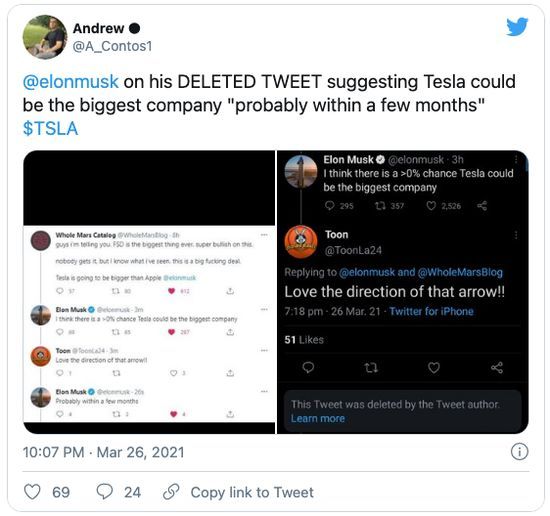Click Copy link to Tweet

tap(252, 492)
